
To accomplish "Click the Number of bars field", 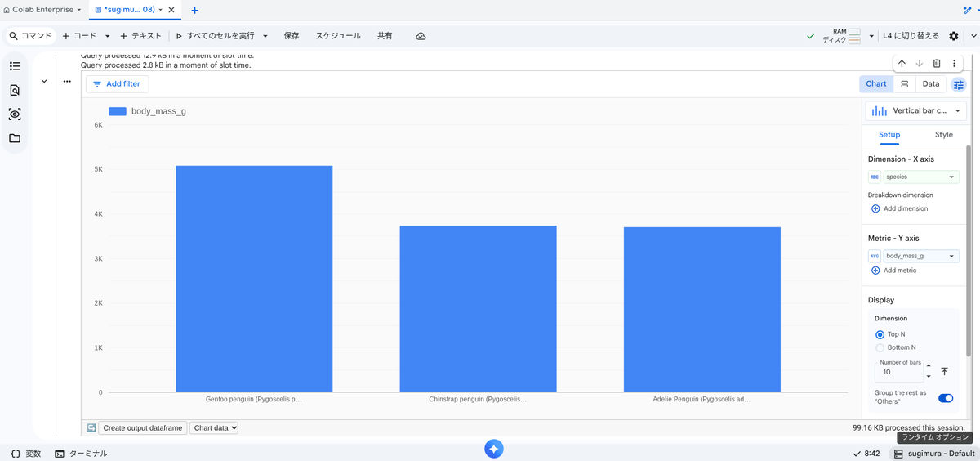I will click(x=898, y=372).
